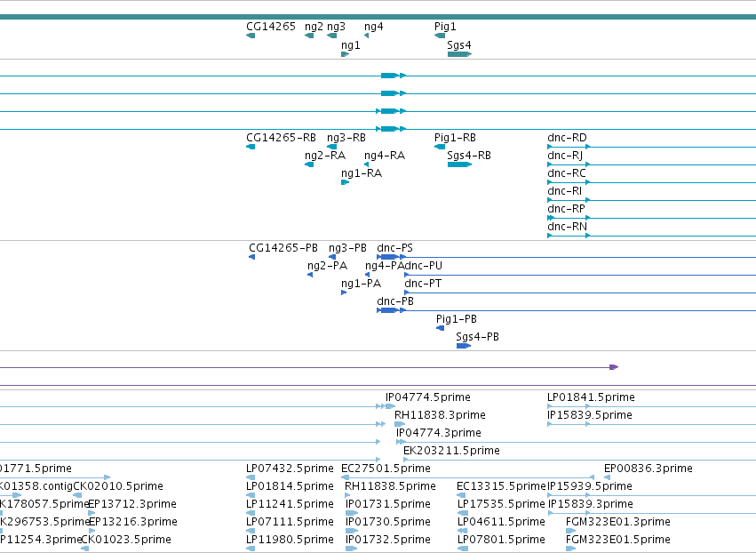Select the dnc-RC transcript label

567,173
